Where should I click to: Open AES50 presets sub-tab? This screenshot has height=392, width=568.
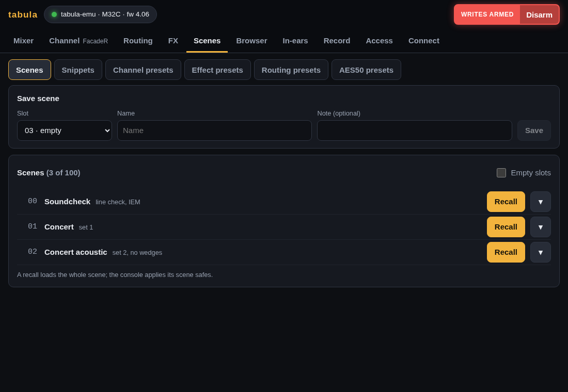coord(366,70)
